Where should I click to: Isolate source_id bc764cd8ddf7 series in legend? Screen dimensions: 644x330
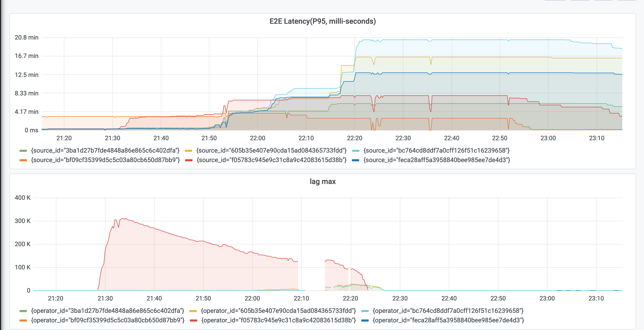(x=436, y=151)
